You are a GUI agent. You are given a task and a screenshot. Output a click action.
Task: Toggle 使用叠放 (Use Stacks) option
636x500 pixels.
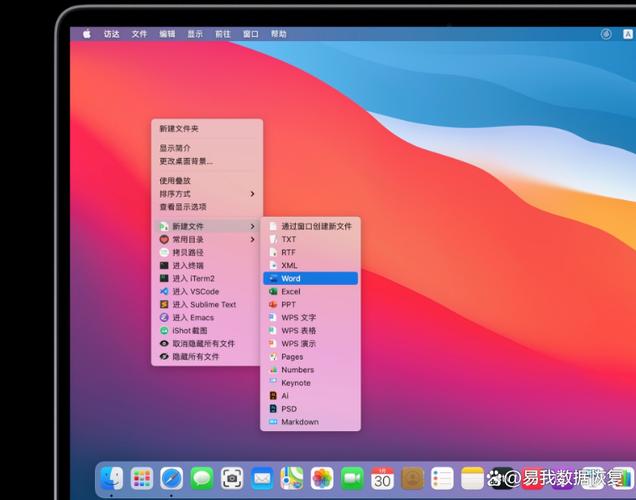[175, 181]
